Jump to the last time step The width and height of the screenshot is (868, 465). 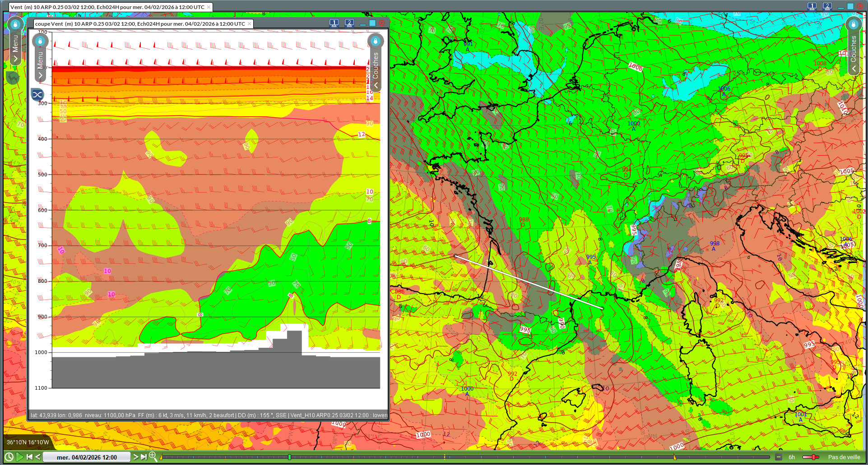(144, 457)
